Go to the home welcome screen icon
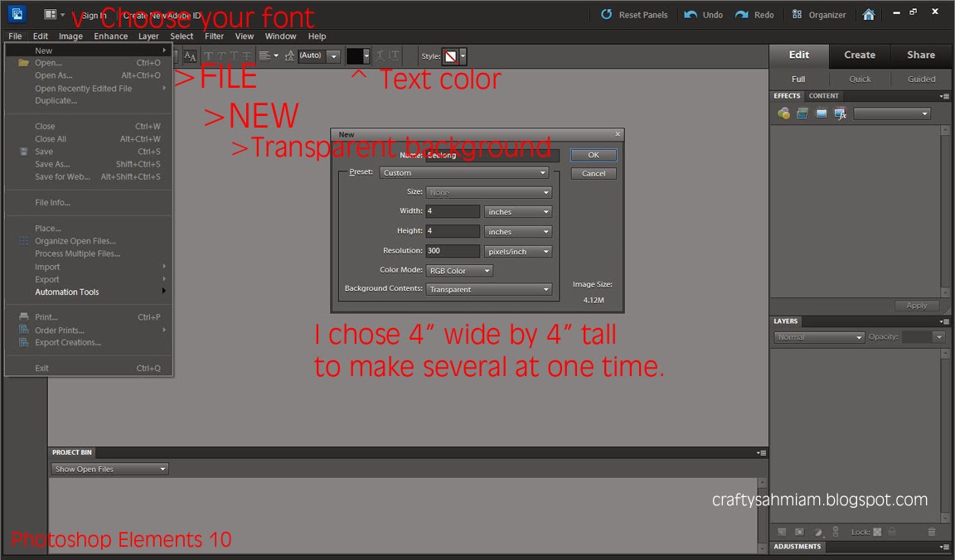955x560 pixels. click(869, 15)
